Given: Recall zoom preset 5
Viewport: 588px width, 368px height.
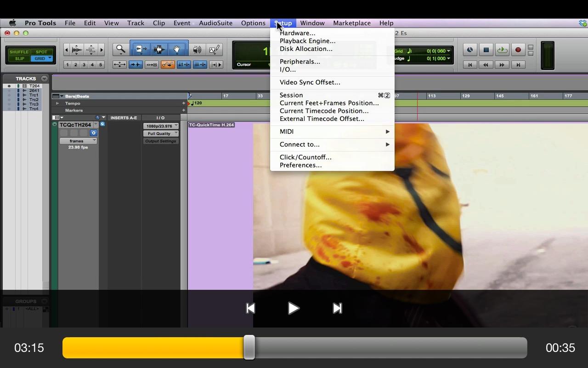Looking at the screenshot, I should [x=101, y=65].
